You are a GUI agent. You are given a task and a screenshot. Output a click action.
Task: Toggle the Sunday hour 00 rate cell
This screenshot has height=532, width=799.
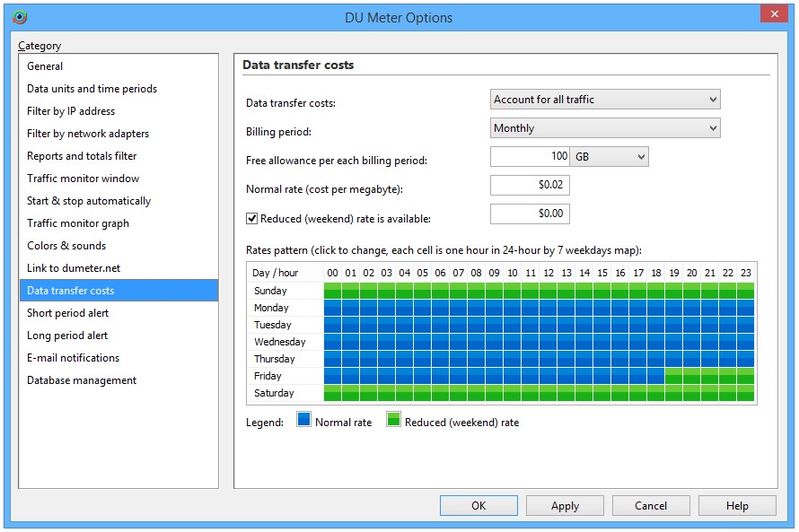coord(333,291)
